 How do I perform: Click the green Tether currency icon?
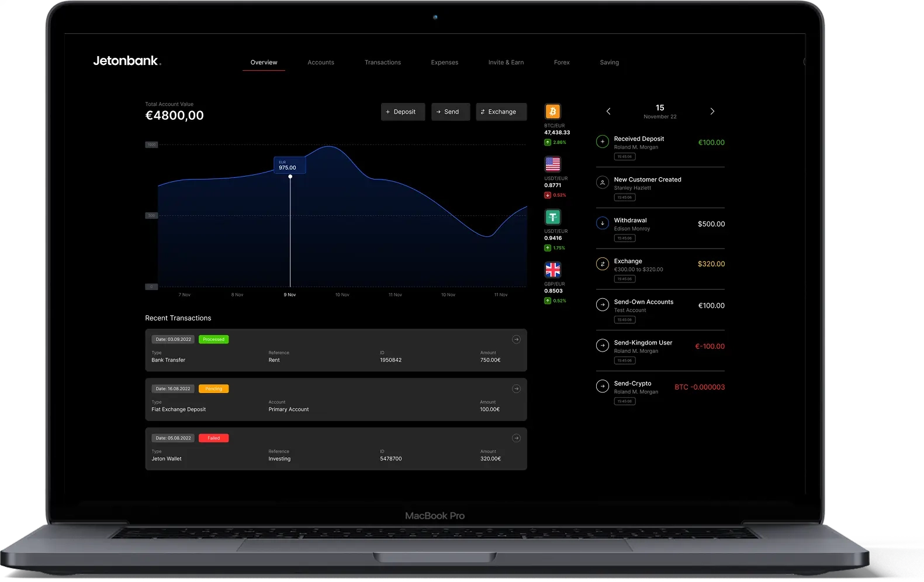[552, 217]
